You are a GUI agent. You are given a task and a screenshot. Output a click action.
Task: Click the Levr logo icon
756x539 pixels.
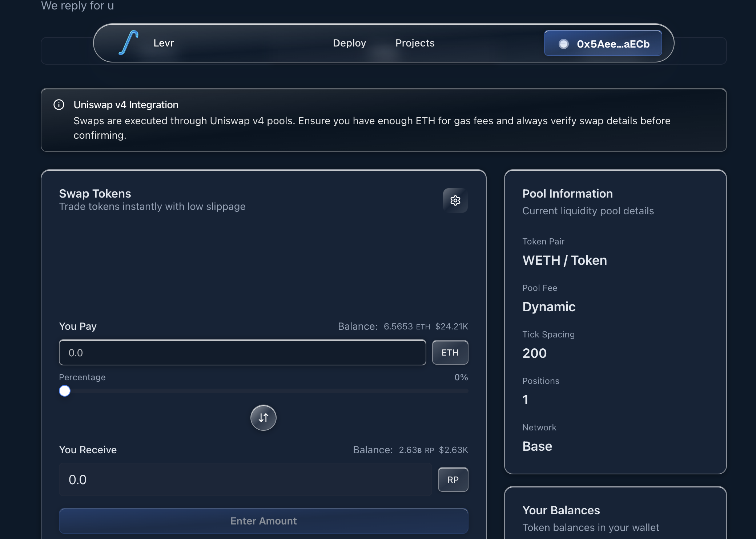click(x=129, y=43)
